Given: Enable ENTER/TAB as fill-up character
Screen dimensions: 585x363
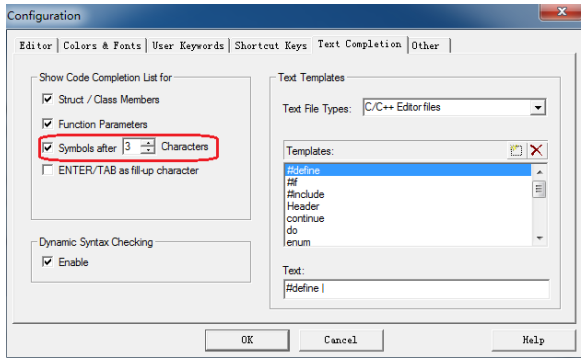Looking at the screenshot, I should click(47, 170).
